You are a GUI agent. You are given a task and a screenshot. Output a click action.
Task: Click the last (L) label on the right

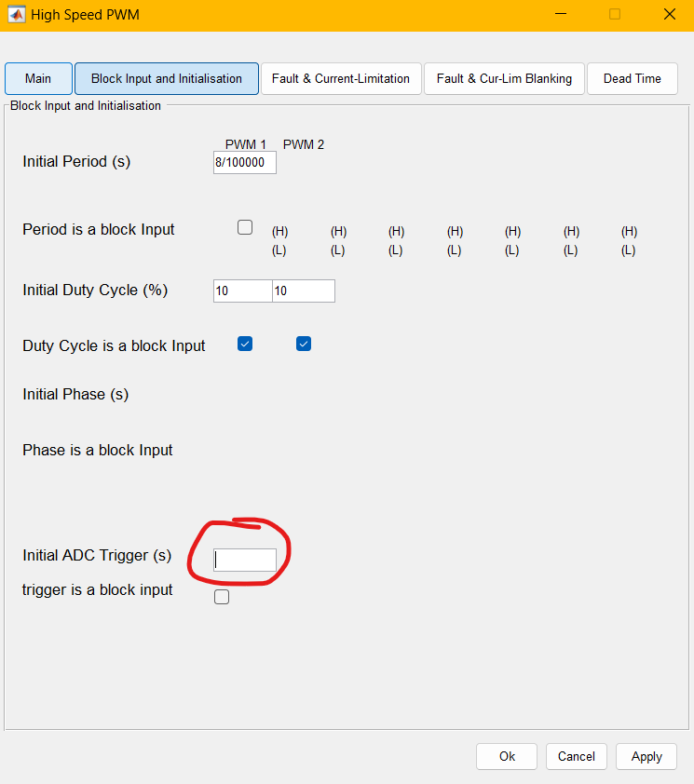[x=629, y=250]
